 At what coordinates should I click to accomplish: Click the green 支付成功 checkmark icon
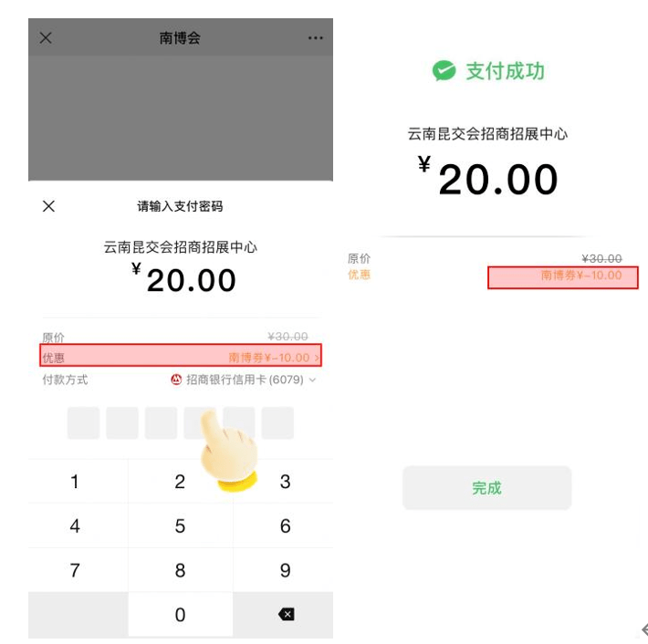[x=444, y=71]
